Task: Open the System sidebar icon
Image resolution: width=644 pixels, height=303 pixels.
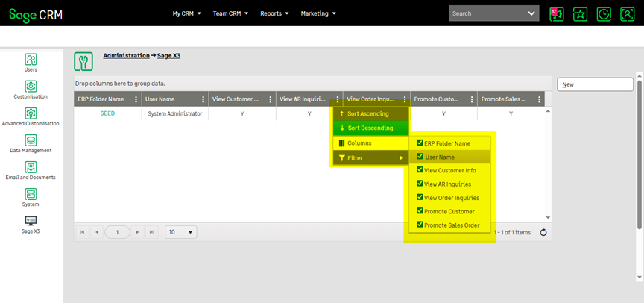Action: click(31, 194)
